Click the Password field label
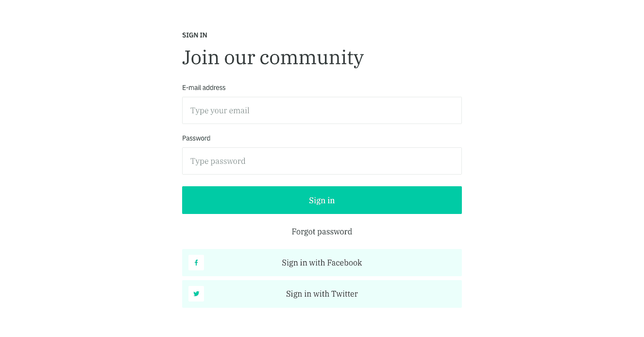 pyautogui.click(x=196, y=138)
